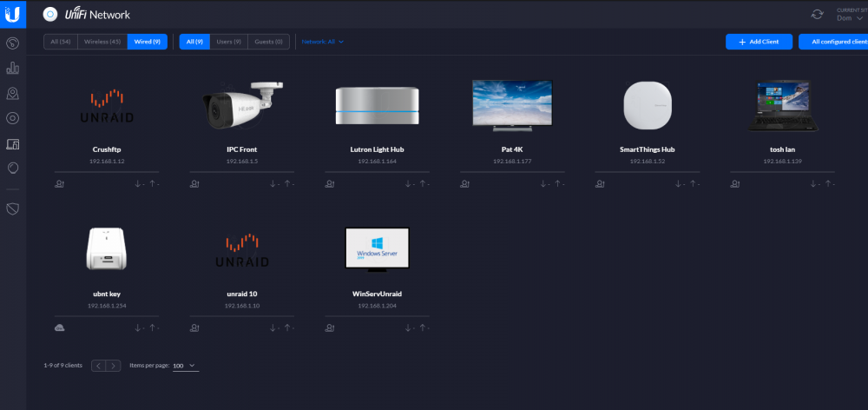Open the current site Dom dropdown
Viewport: 868px width, 410px height.
tap(850, 18)
